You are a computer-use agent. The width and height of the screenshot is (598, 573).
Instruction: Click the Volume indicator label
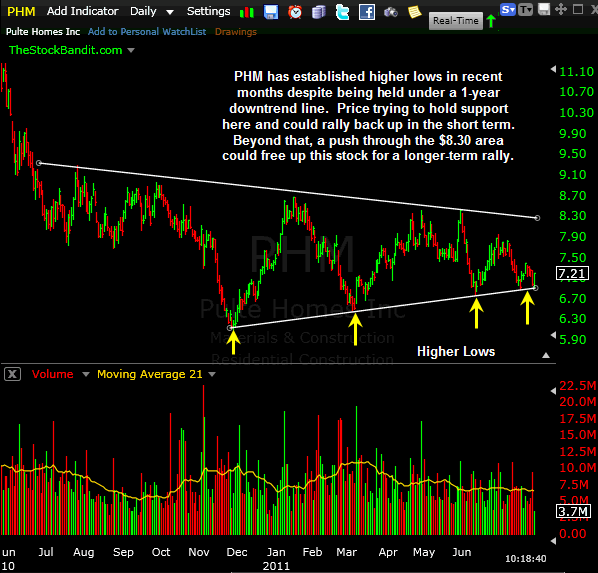53,374
